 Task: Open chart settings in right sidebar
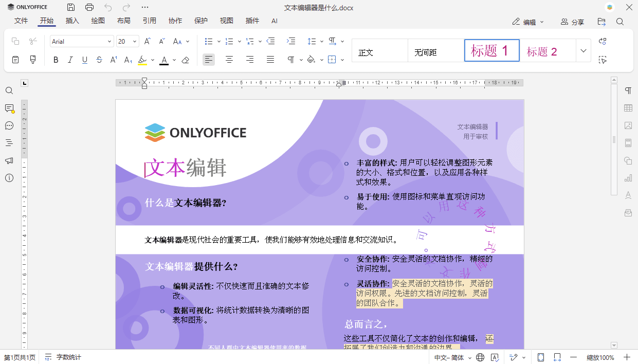pyautogui.click(x=628, y=178)
